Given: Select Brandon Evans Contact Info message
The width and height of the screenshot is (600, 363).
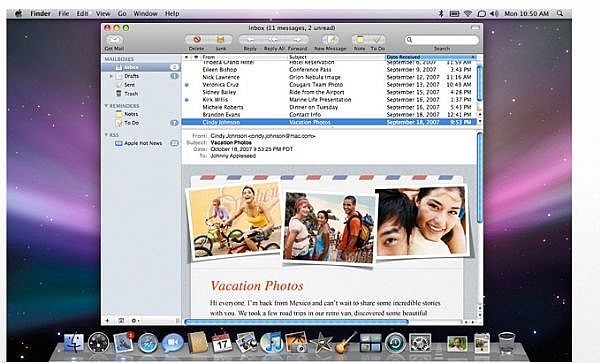Looking at the screenshot, I should pos(329,115).
